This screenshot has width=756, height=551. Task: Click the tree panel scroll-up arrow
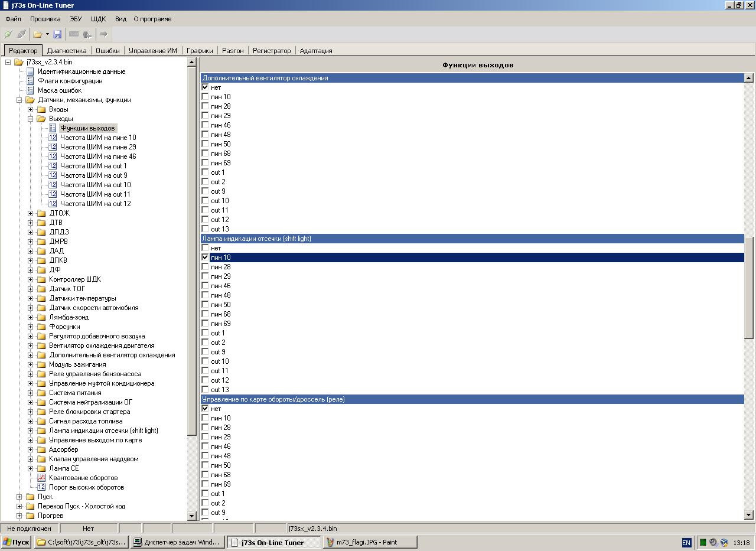(192, 62)
